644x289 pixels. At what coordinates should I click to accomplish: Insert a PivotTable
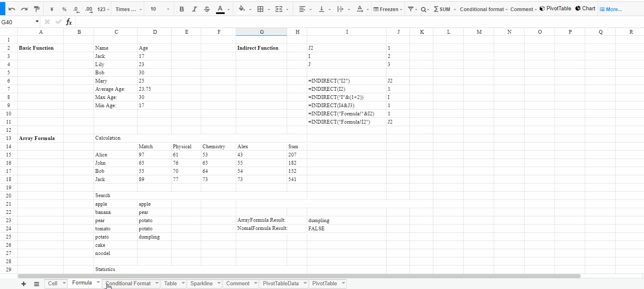[555, 9]
